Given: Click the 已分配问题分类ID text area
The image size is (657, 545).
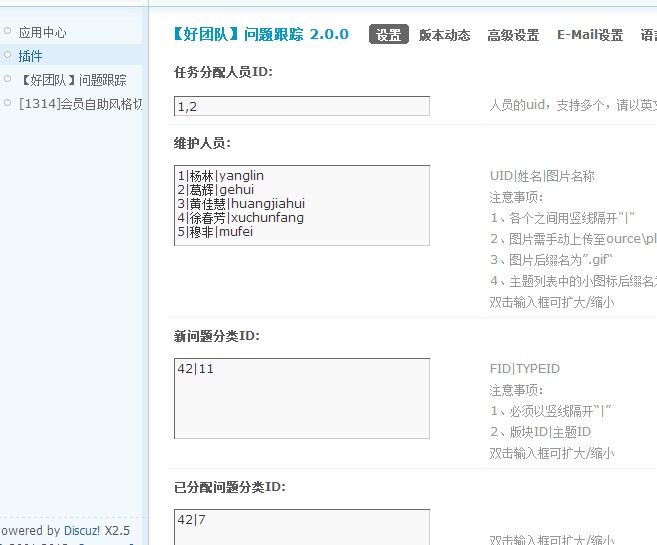Looking at the screenshot, I should (x=302, y=527).
